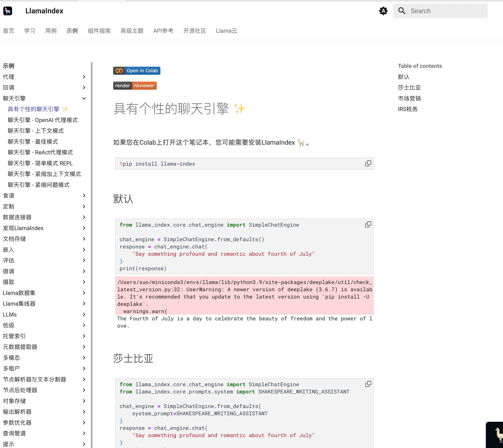
Task: Open the render nbviewer badge
Action: coord(135,86)
